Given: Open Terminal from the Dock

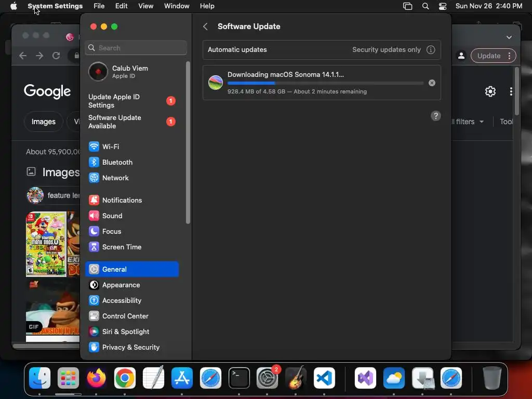Looking at the screenshot, I should pyautogui.click(x=239, y=378).
